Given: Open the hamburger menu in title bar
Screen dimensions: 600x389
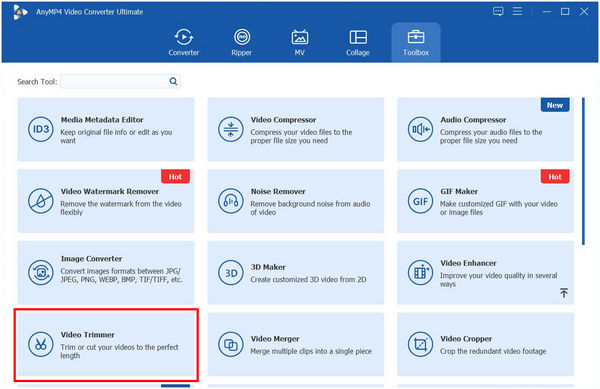Looking at the screenshot, I should [x=517, y=11].
